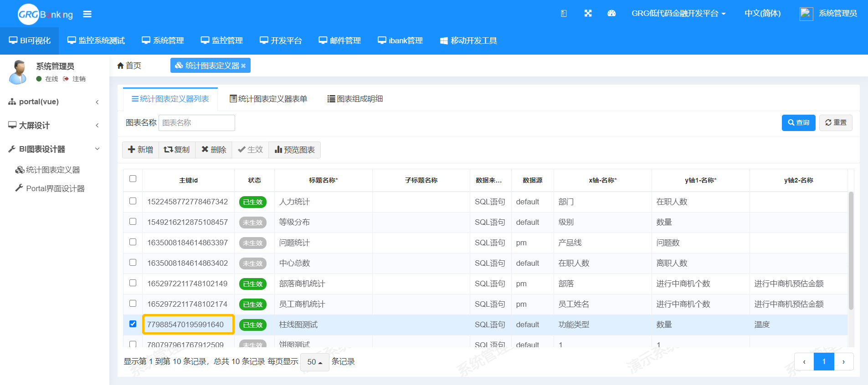Screen dimensions: 868x385
Task: Switch to 统计图表定义器表单 tab
Action: pyautogui.click(x=268, y=99)
